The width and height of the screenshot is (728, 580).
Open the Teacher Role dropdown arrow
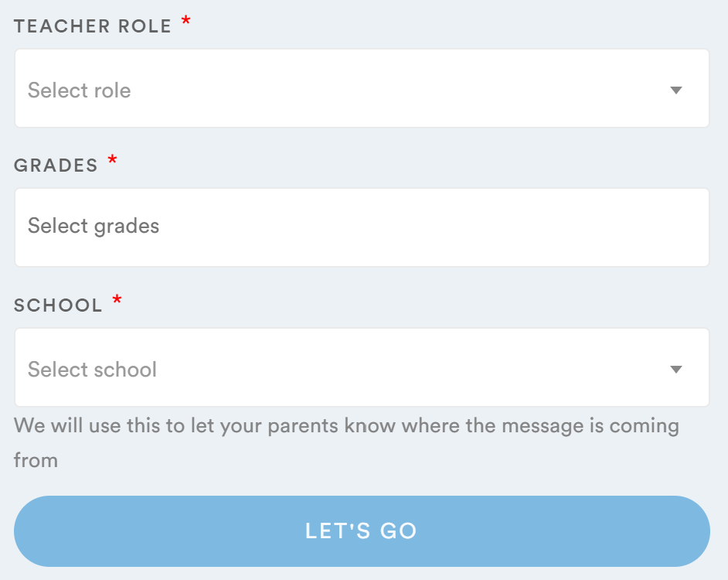(x=676, y=90)
